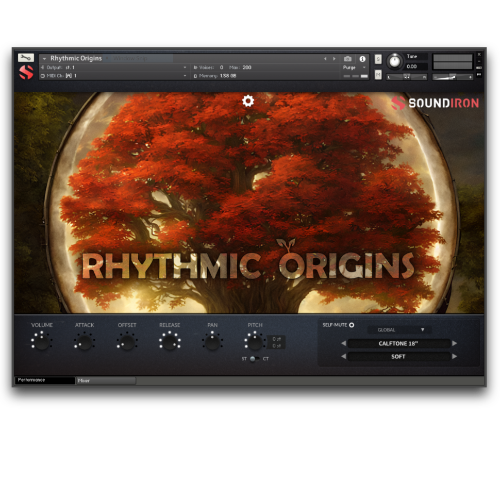Open the snapshot camera view
This screenshot has height=500, width=500.
click(348, 59)
